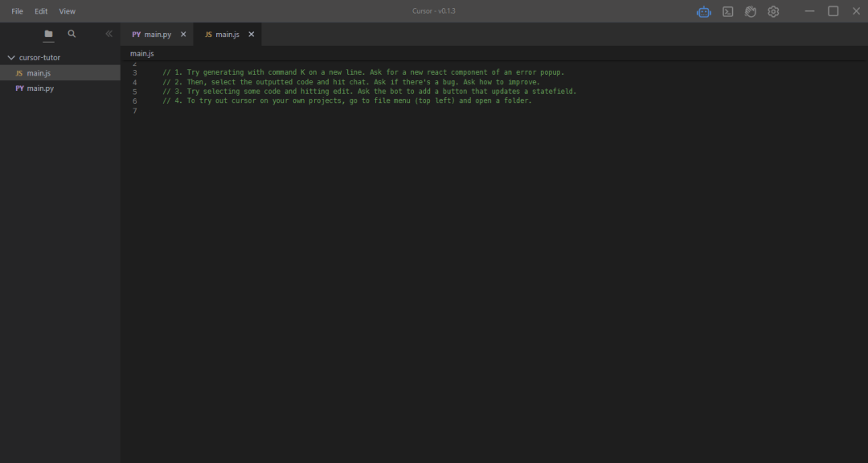Collapse the sidebar with double-chevron icon
Viewport: 868px width, 463px height.
pyautogui.click(x=109, y=34)
